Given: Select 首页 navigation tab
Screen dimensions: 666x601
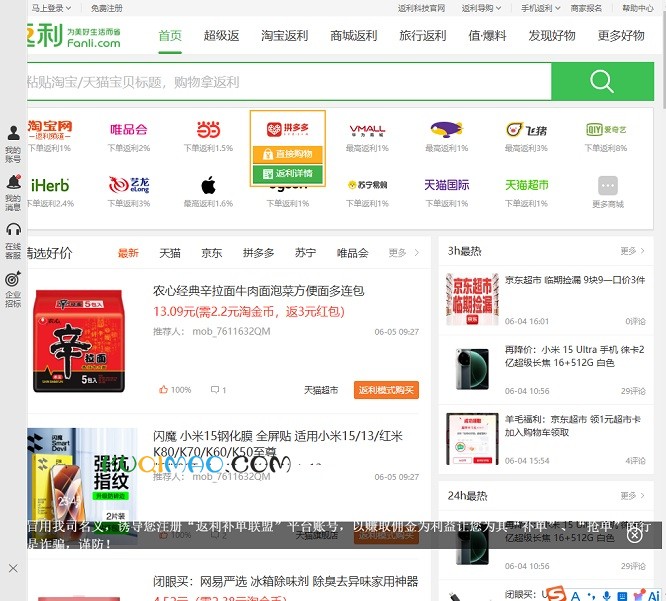Looking at the screenshot, I should tap(170, 36).
